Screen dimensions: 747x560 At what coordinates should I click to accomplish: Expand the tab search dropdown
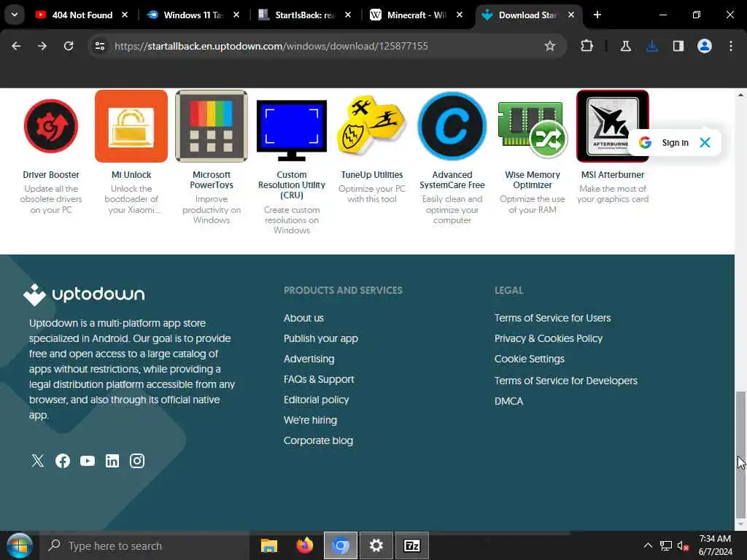click(x=15, y=15)
